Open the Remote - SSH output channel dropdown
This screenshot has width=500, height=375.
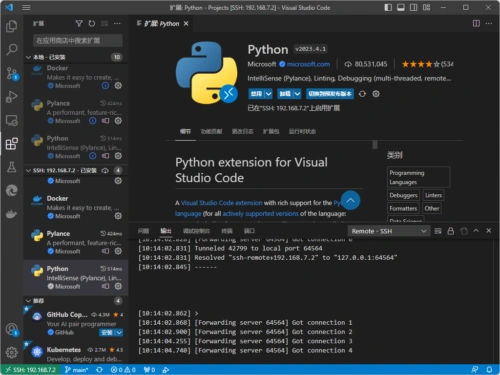coord(389,231)
